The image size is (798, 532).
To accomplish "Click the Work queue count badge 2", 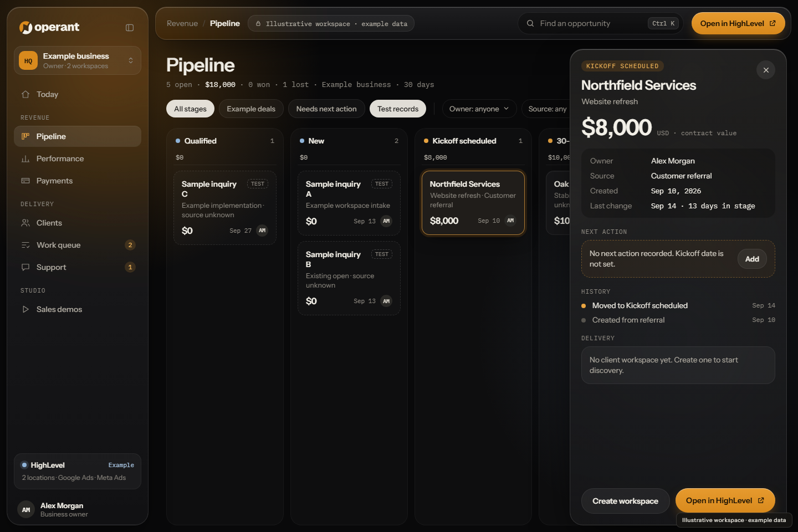I will tap(130, 245).
